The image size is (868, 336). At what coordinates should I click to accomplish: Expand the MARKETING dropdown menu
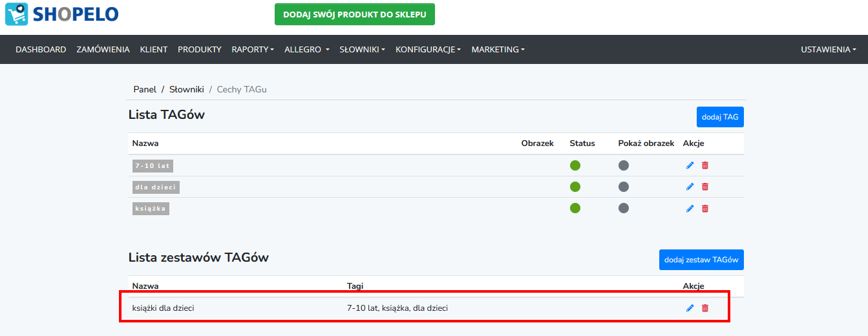(x=498, y=49)
